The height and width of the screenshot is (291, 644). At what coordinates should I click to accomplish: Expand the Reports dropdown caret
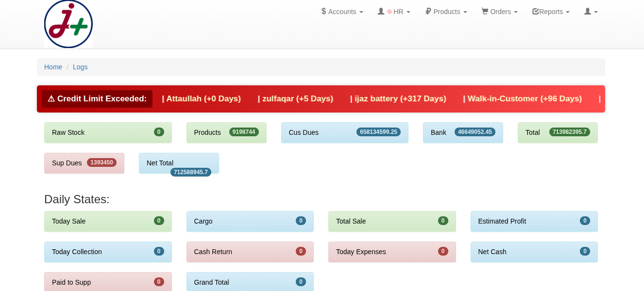pos(567,12)
